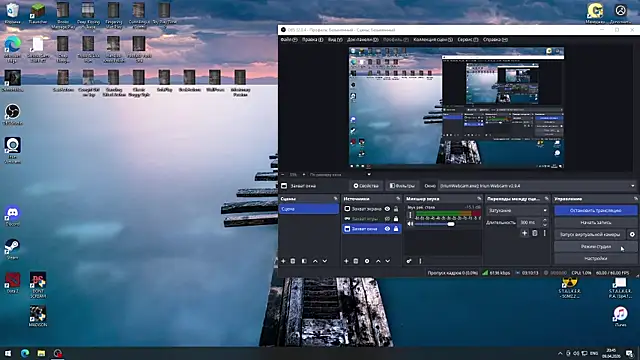Open the Recycle Bin desktop icon
The height and width of the screenshot is (360, 640).
(12, 12)
